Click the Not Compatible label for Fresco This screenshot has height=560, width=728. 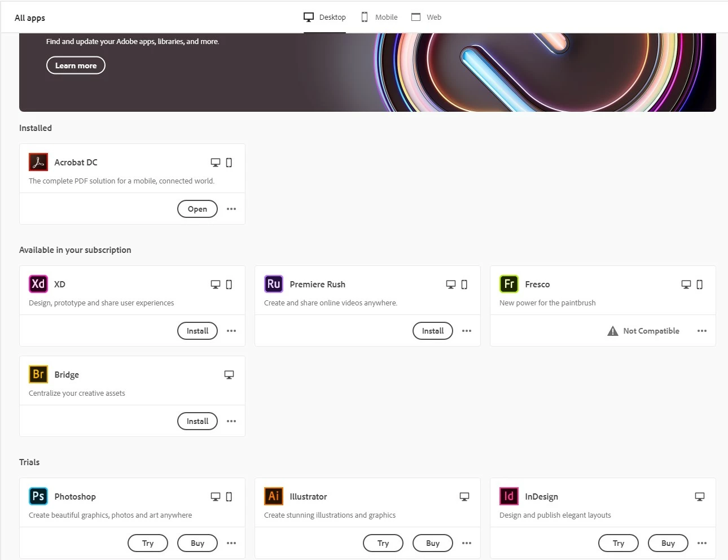click(651, 331)
